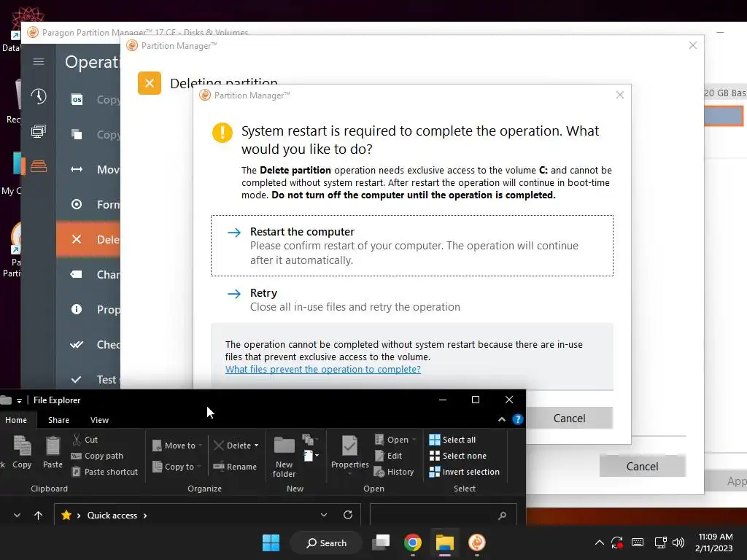The height and width of the screenshot is (560, 747).
Task: Select Copy partition operation icon
Action: tap(77, 134)
